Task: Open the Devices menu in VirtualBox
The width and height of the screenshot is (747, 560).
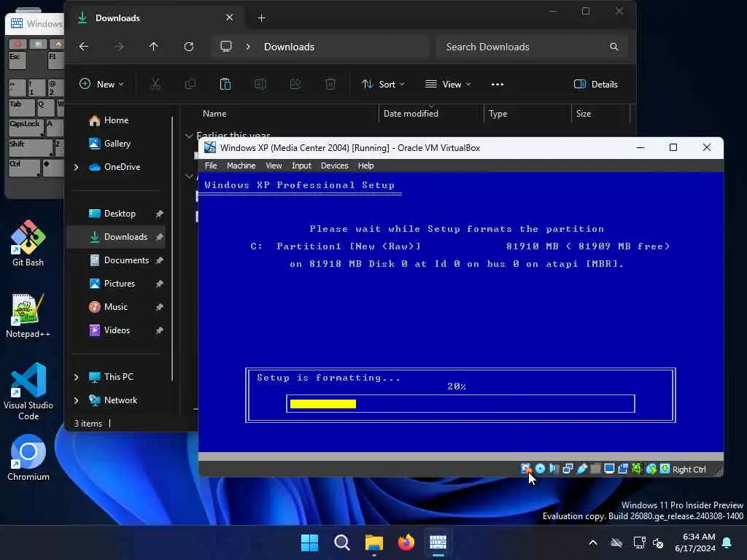Action: pyautogui.click(x=334, y=166)
